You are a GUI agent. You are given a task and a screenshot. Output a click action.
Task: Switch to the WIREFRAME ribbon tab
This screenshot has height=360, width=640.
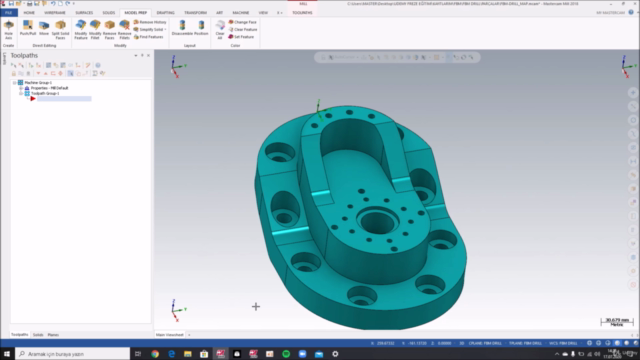(55, 13)
